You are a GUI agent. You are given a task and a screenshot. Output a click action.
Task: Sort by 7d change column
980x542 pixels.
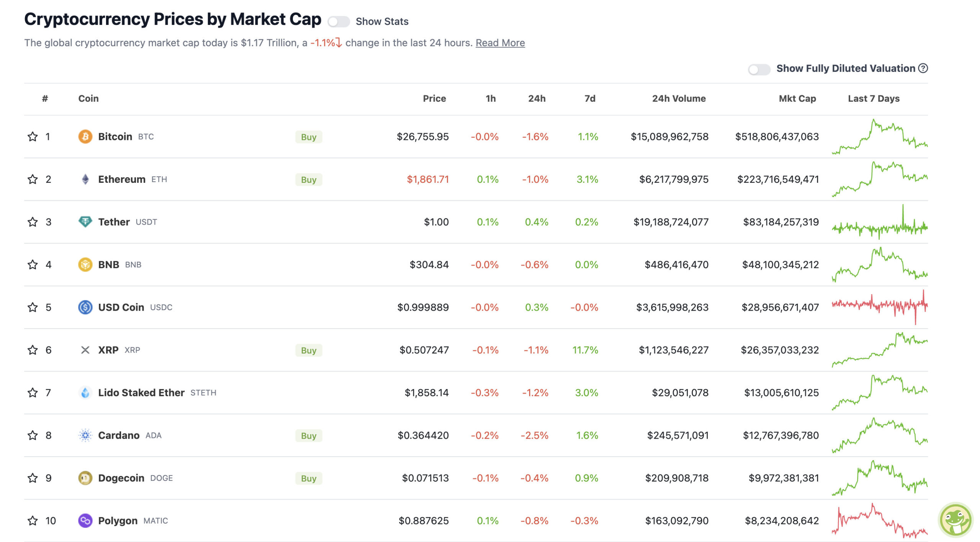tap(590, 99)
